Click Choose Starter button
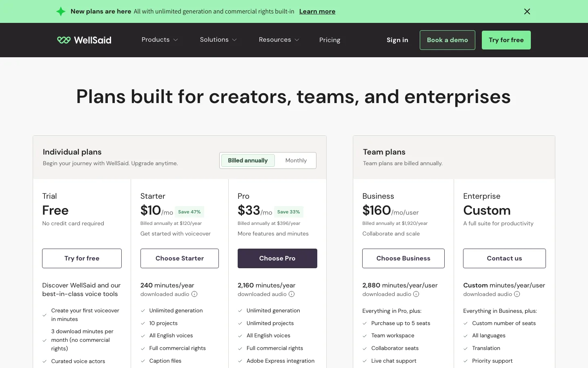Screen dimensions: 588x368 tap(180, 258)
